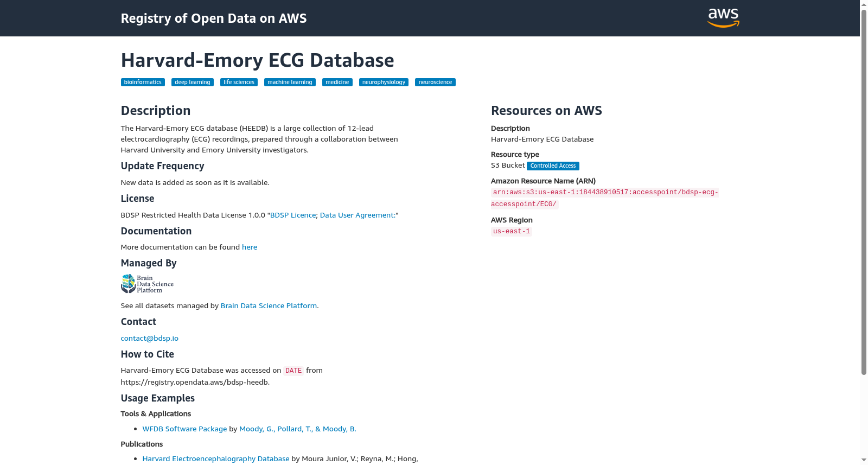Click the page vertical scrollbar thumb
The image size is (868, 465).
pyautogui.click(x=864, y=192)
